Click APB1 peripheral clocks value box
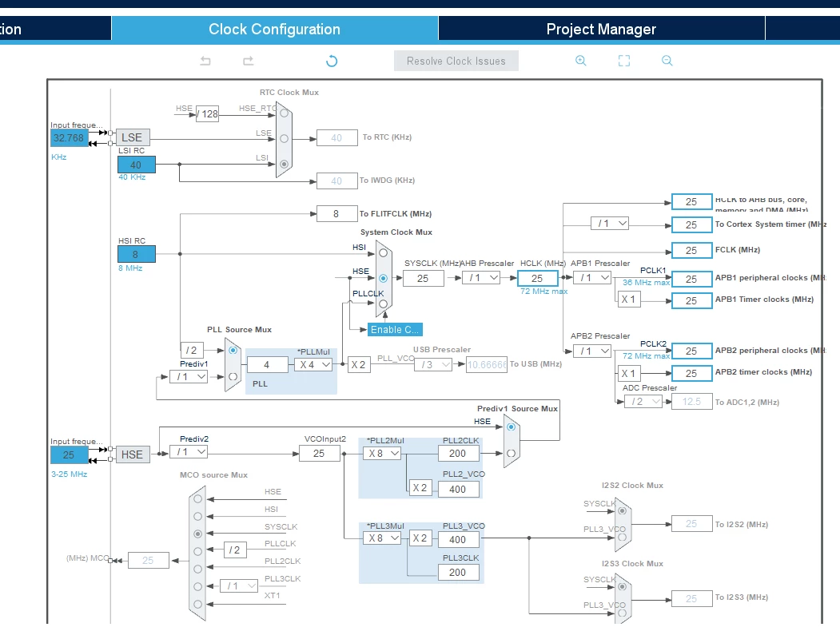This screenshot has width=840, height=631. click(x=692, y=280)
